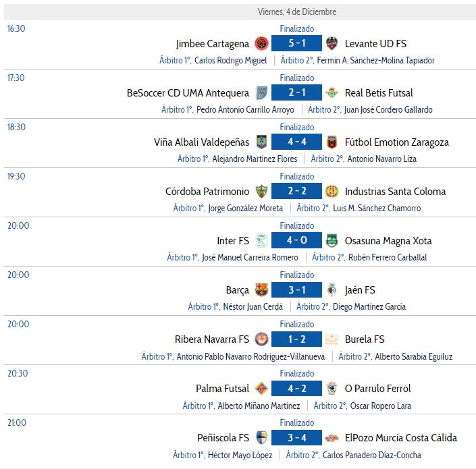This screenshot has width=476, height=469.
Task: Click the Córdoba Patrimonio crest
Action: (x=261, y=191)
